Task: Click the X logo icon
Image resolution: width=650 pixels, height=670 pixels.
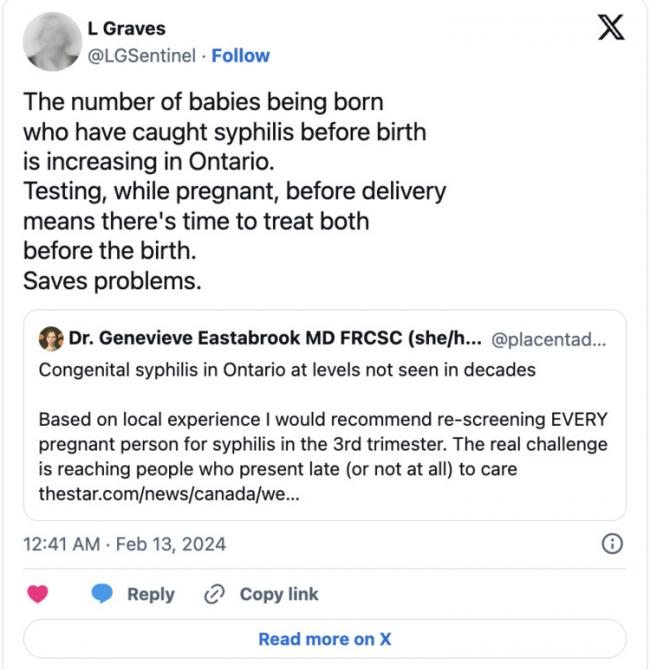Action: click(x=611, y=27)
